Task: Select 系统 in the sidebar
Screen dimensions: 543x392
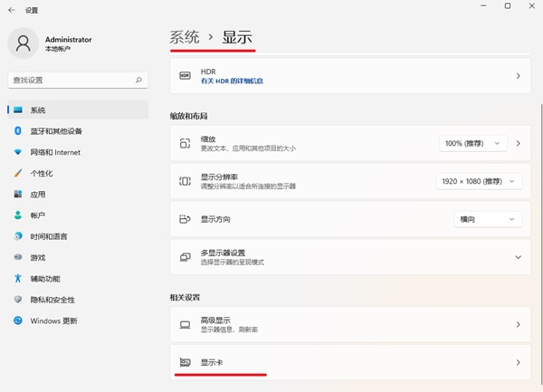Action: coord(78,110)
